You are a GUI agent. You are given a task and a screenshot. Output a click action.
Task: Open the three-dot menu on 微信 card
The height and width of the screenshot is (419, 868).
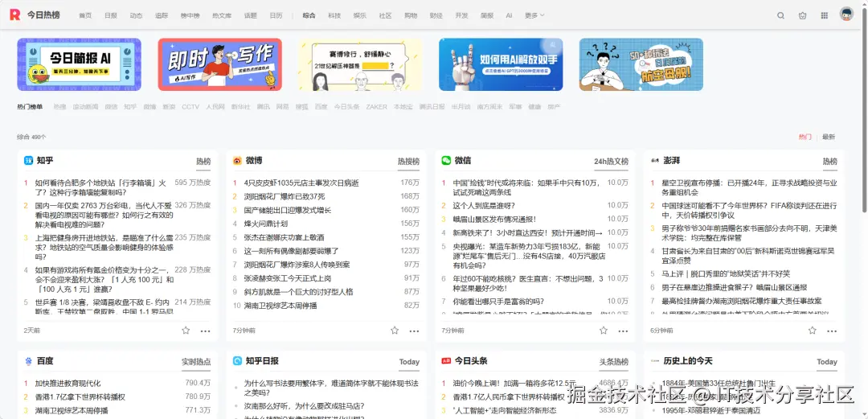point(624,331)
